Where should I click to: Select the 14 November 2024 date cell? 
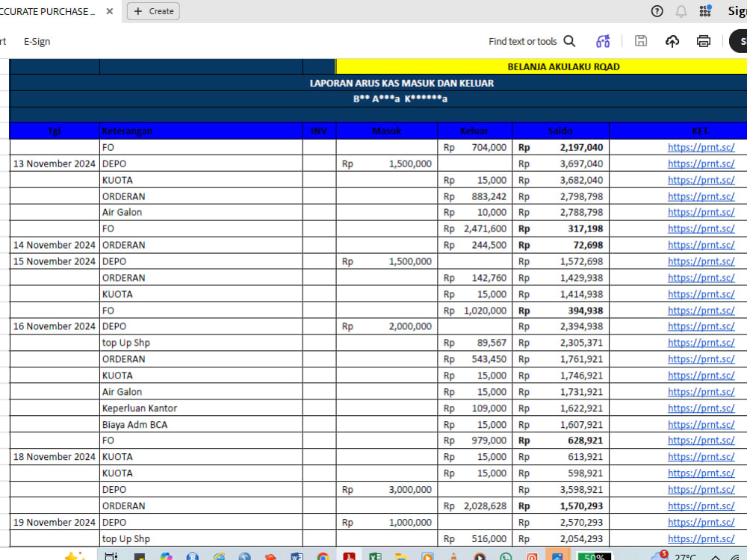[55, 245]
